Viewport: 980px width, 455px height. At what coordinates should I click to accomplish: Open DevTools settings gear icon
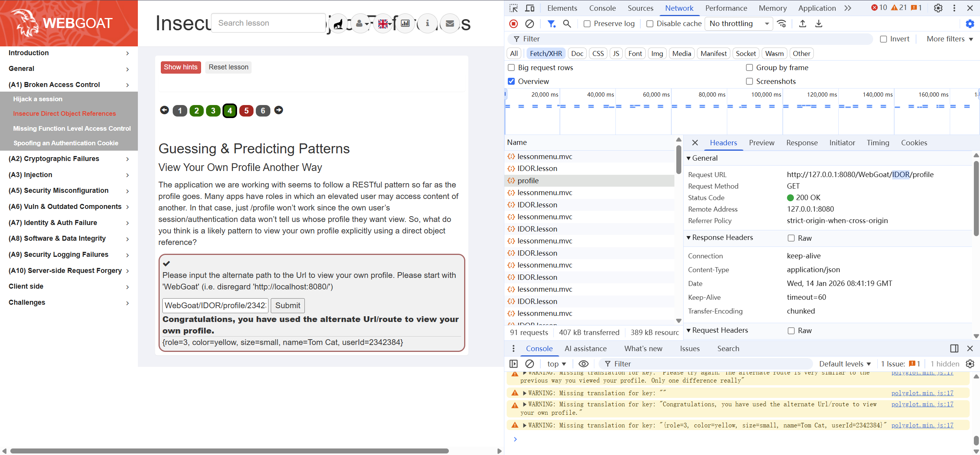coord(938,8)
